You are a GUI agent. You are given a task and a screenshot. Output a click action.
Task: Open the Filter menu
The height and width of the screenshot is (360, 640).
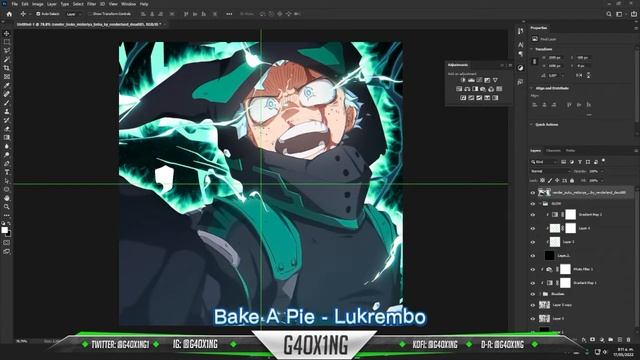pos(91,4)
